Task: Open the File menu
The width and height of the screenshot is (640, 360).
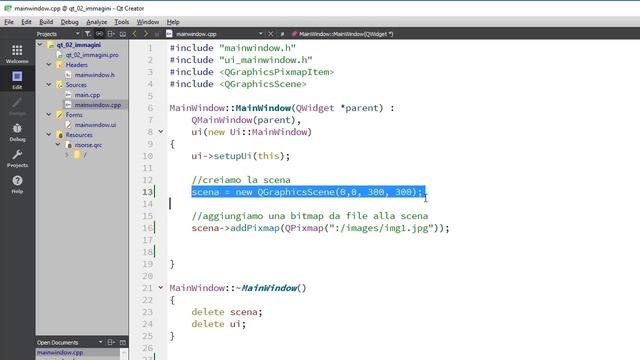Action: pos(9,22)
